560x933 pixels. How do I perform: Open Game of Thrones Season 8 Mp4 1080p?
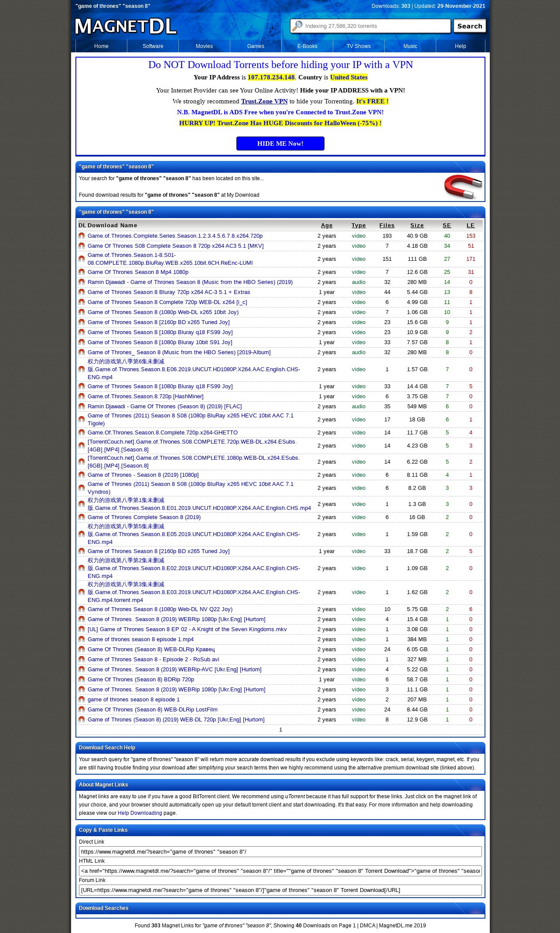(138, 272)
